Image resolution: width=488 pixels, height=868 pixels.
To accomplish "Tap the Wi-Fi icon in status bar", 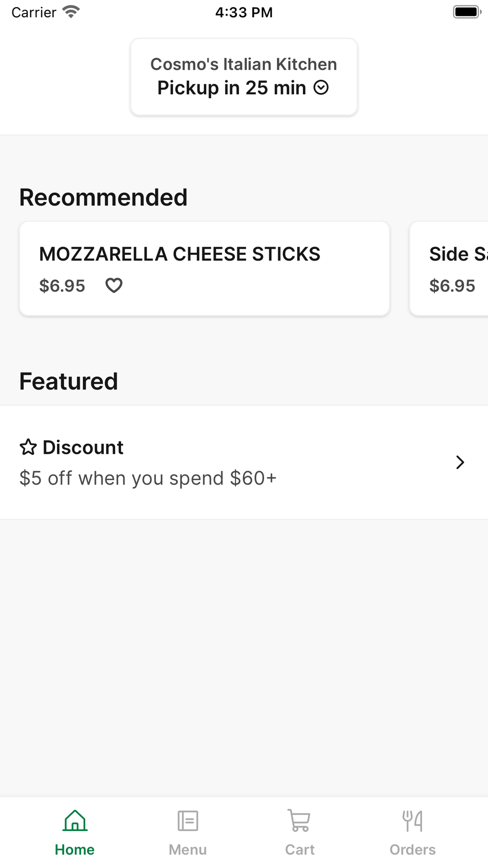I will pyautogui.click(x=71, y=12).
